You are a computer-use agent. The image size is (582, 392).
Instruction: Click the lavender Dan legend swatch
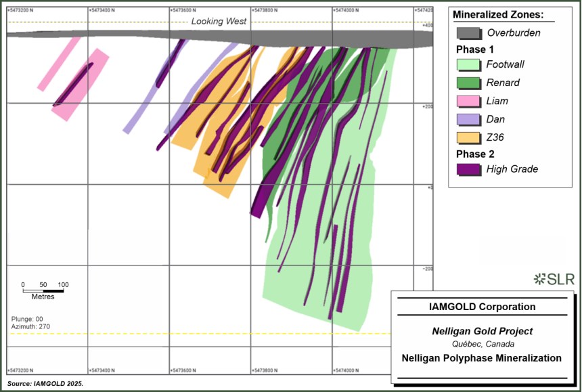point(468,120)
